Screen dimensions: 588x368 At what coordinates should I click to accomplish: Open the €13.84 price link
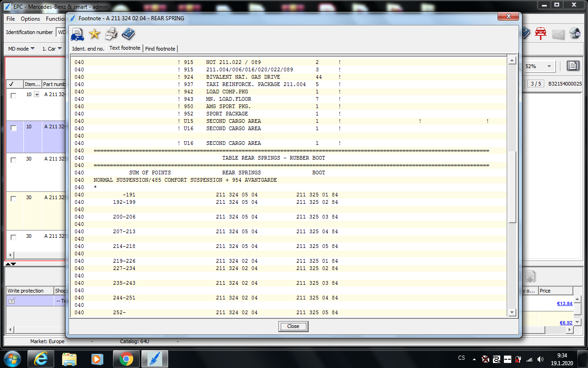[x=565, y=303]
